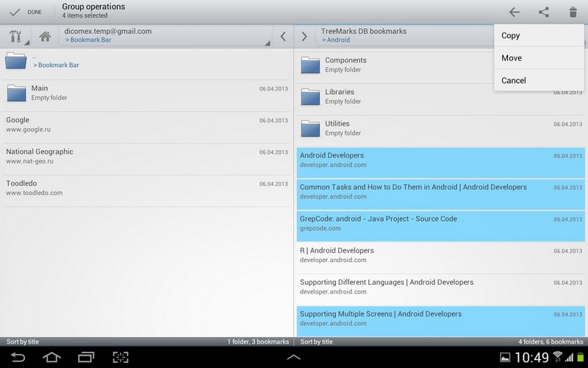Viewport: 588px width, 368px height.
Task: Tap Android system home button
Action: pyautogui.click(x=51, y=357)
